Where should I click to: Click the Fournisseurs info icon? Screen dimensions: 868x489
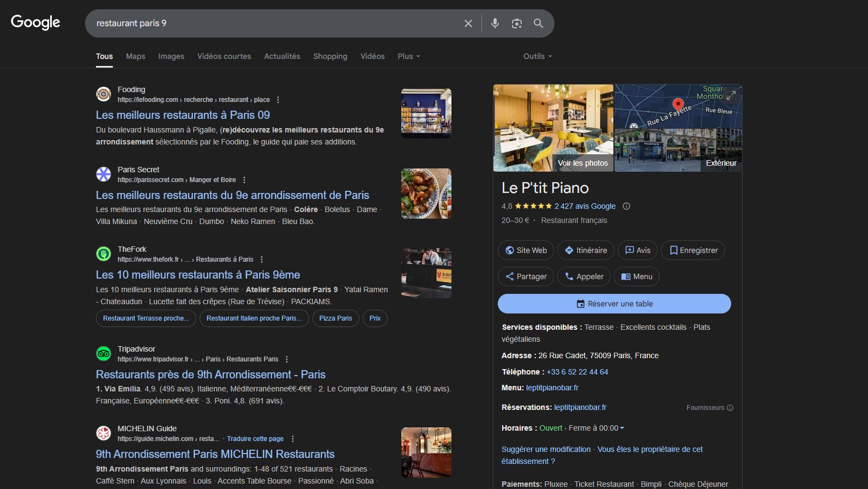click(730, 408)
